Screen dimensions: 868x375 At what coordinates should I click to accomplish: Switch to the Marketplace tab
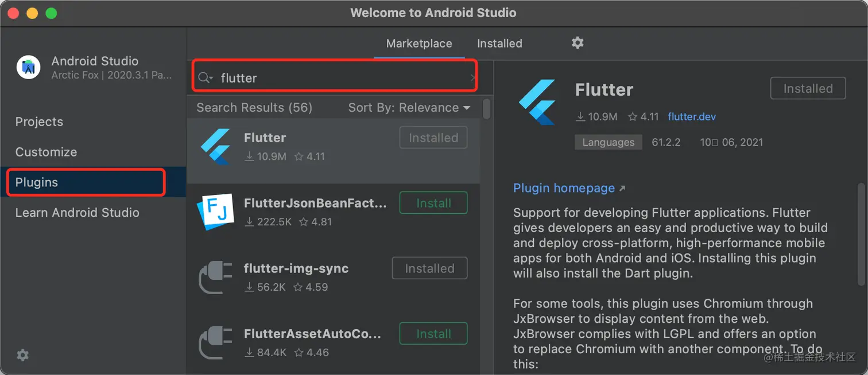tap(419, 44)
